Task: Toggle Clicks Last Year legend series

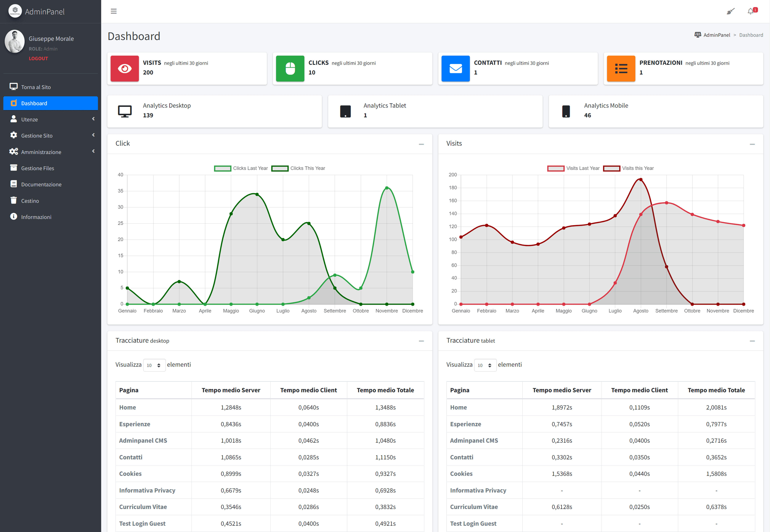Action: 241,168
